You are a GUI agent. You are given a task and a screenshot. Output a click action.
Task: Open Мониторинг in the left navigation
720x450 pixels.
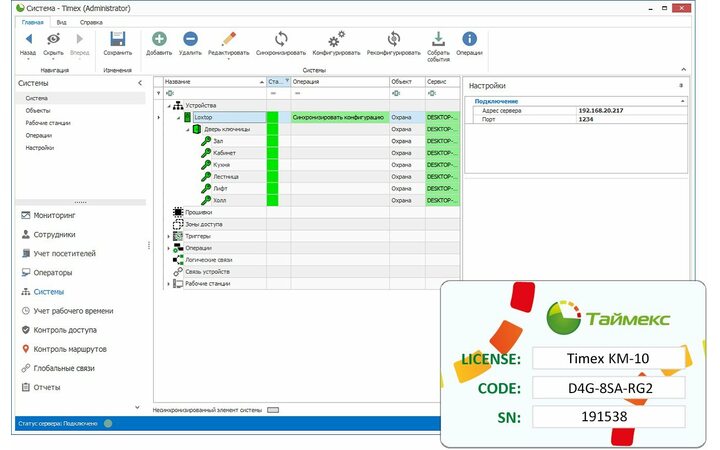pyautogui.click(x=54, y=216)
